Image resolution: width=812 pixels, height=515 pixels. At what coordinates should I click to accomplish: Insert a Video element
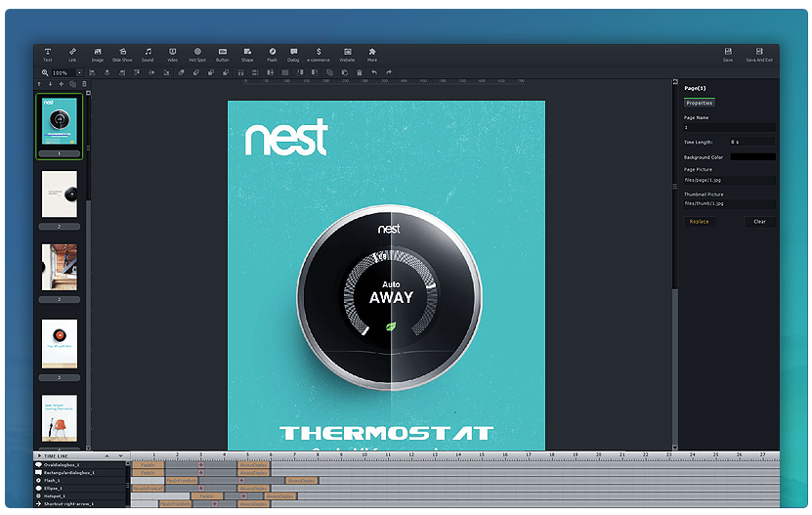172,55
